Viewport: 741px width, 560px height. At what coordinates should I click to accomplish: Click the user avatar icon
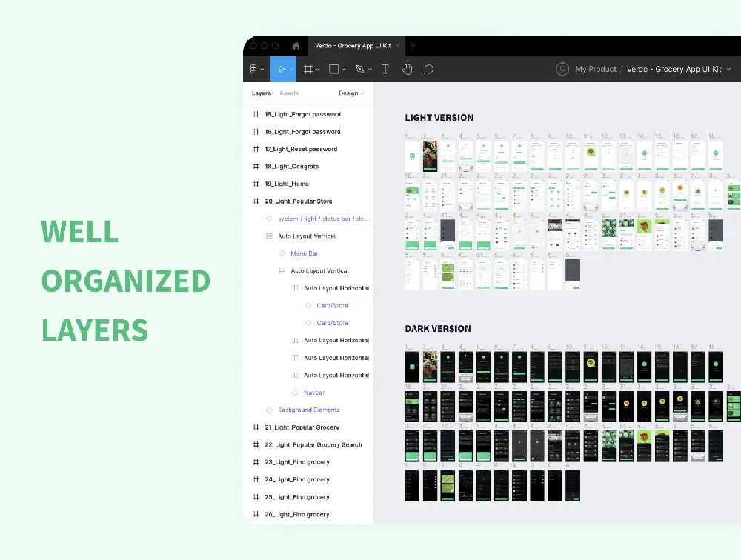point(562,69)
